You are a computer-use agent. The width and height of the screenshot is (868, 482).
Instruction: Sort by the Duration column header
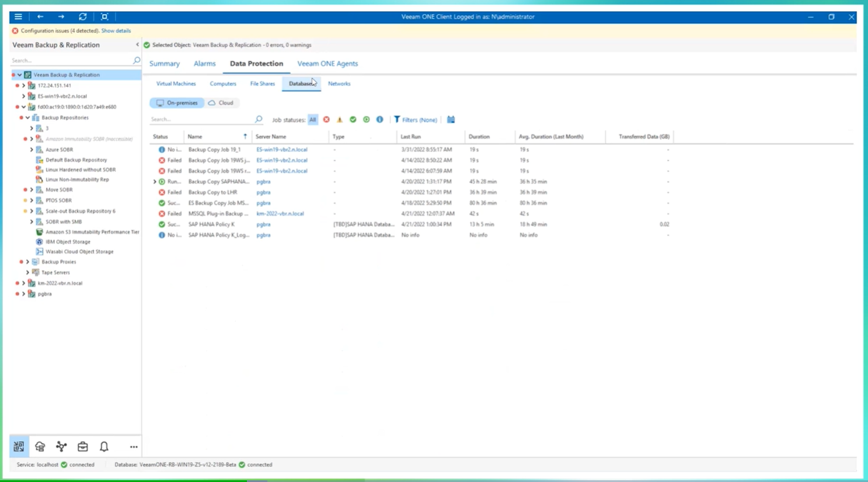tap(490, 137)
